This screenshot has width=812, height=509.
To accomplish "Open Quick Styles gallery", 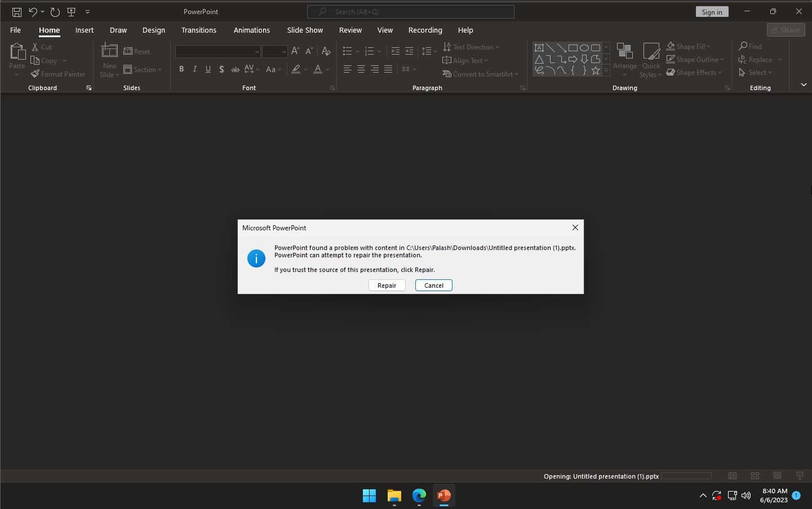I will (651, 60).
